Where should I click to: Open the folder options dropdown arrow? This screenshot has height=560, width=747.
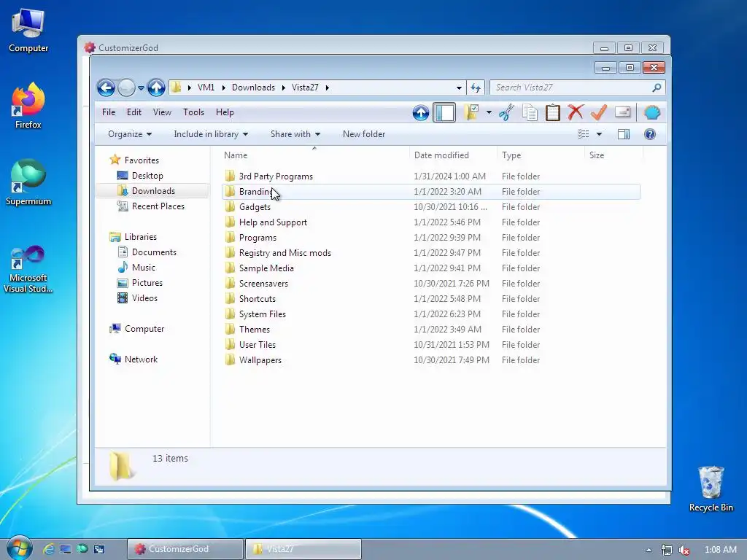pyautogui.click(x=489, y=113)
